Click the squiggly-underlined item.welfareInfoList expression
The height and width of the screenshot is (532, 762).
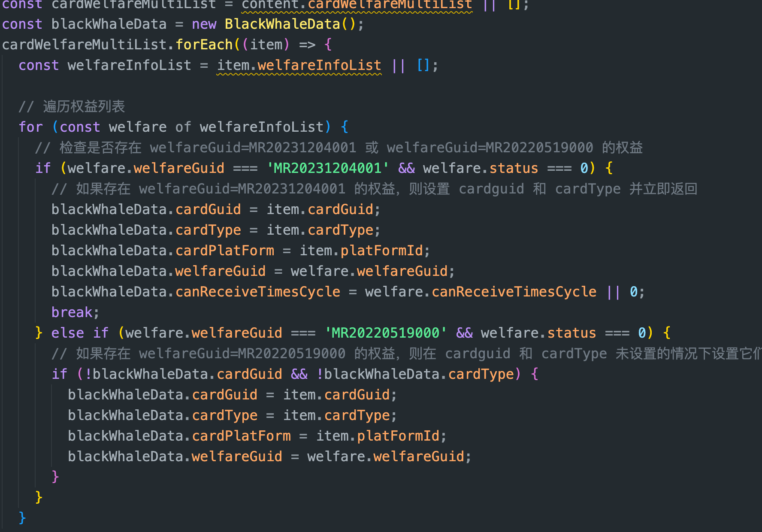click(x=299, y=65)
